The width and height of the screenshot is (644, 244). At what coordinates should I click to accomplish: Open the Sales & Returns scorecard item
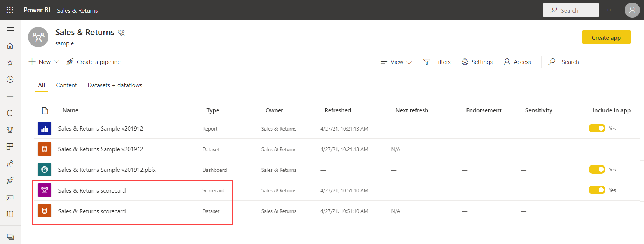[x=92, y=191]
